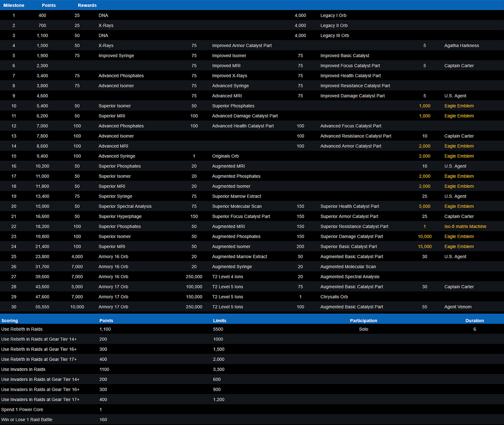Image resolution: width=504 pixels, height=425 pixels.
Task: Click the Originals Orb reward
Action: point(225,156)
